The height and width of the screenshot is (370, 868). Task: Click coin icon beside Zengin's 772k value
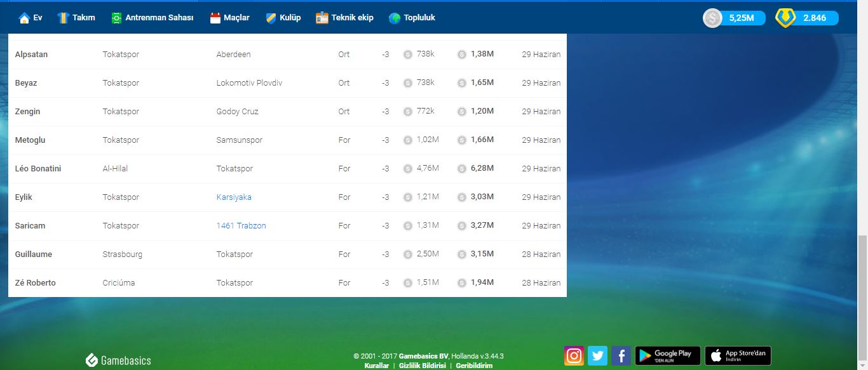click(408, 112)
